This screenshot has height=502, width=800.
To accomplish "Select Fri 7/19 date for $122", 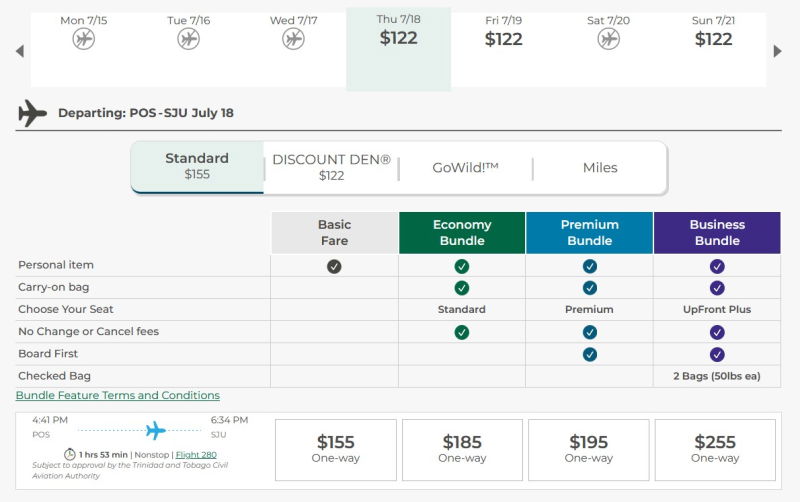I will [x=503, y=31].
